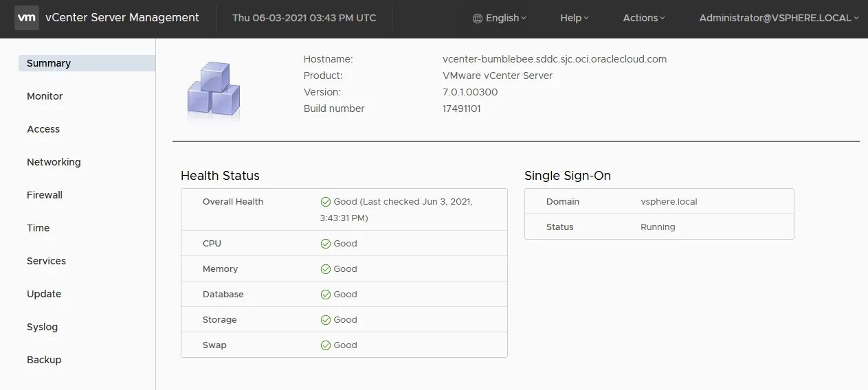The height and width of the screenshot is (390, 868).
Task: Click the date and time in header
Action: [x=304, y=18]
